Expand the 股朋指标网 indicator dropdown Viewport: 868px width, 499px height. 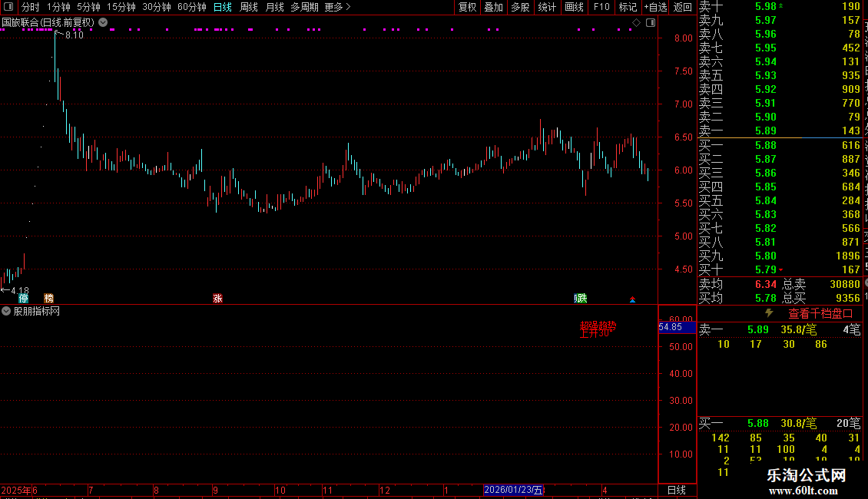pos(6,312)
